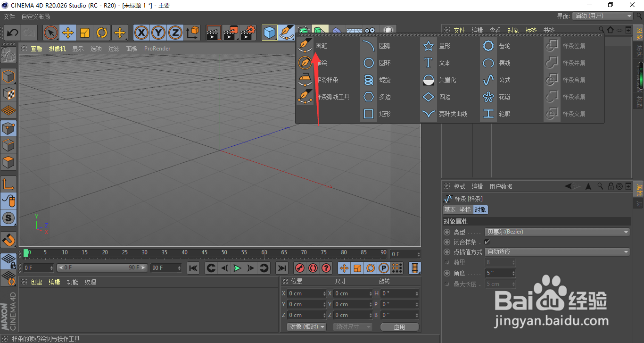
Task: Switch to Polygons mode in left toolbar
Action: 8,162
